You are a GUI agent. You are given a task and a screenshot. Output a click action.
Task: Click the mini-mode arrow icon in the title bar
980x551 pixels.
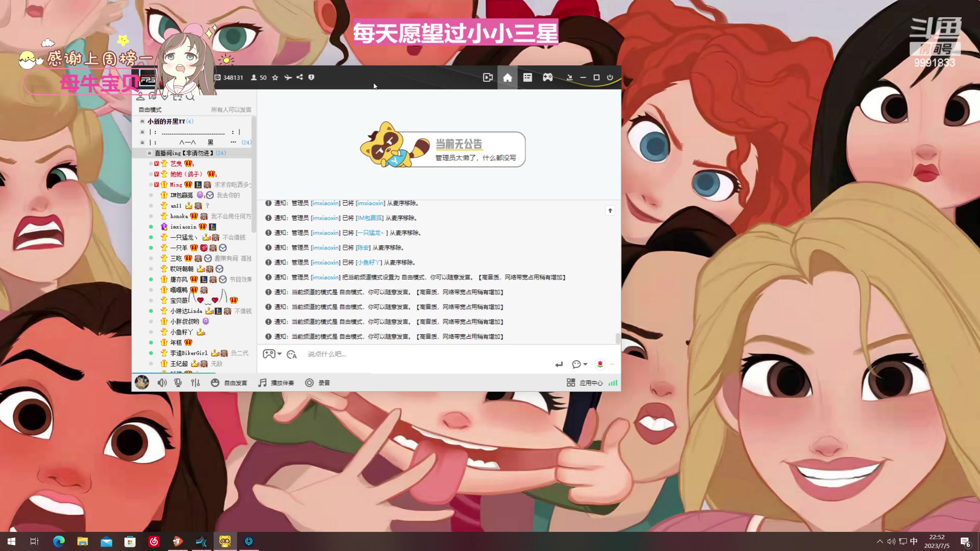click(x=570, y=78)
